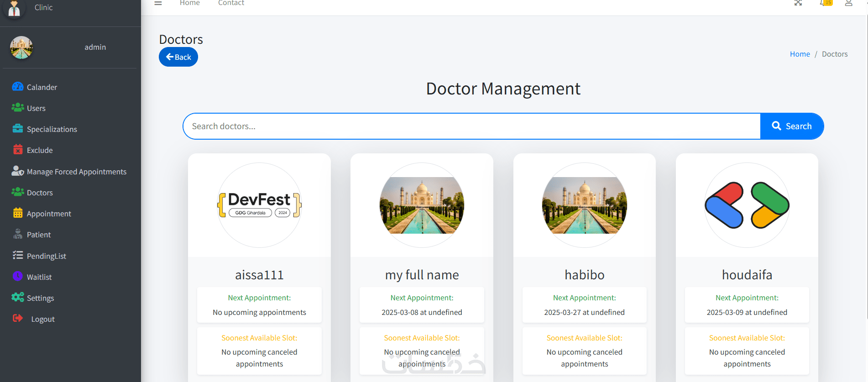Toggle the sidebar hamburger menu
The image size is (868, 382).
(x=158, y=3)
